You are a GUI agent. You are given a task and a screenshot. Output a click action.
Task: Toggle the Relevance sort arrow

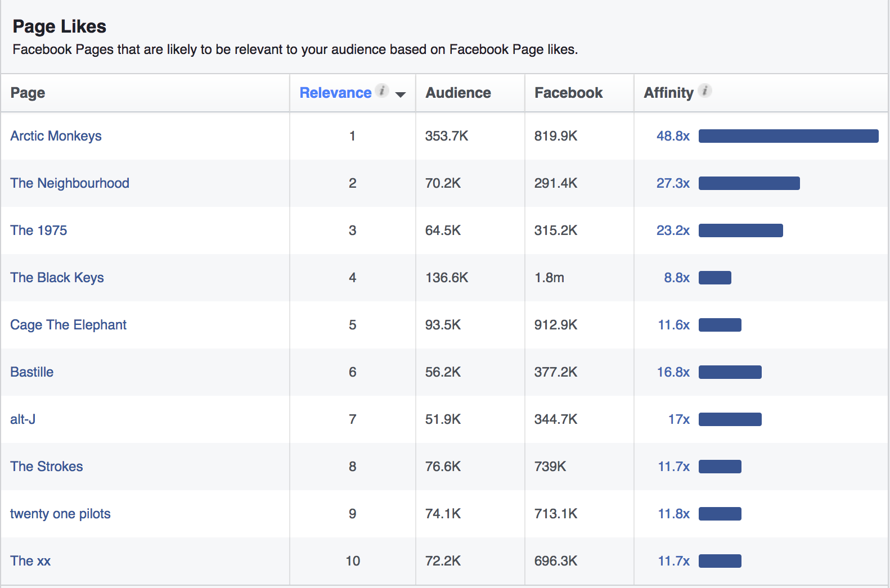[401, 94]
